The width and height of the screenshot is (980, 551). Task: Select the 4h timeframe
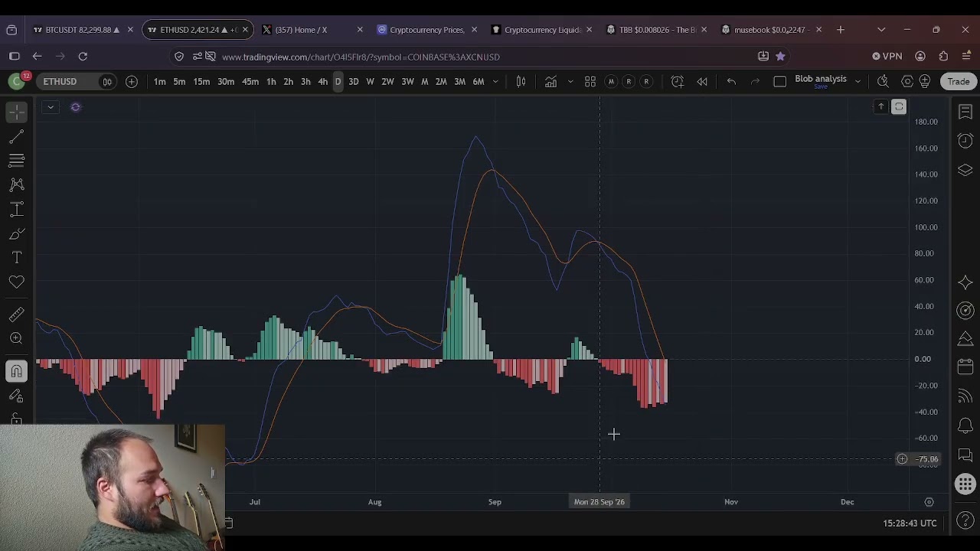pyautogui.click(x=322, y=82)
